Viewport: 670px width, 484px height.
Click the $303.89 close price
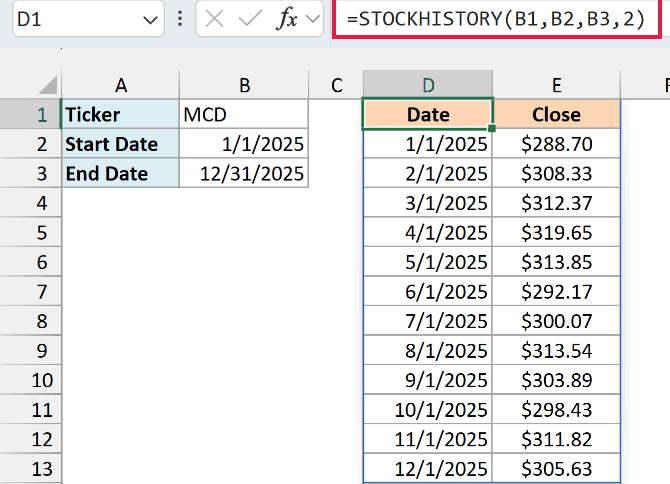556,380
